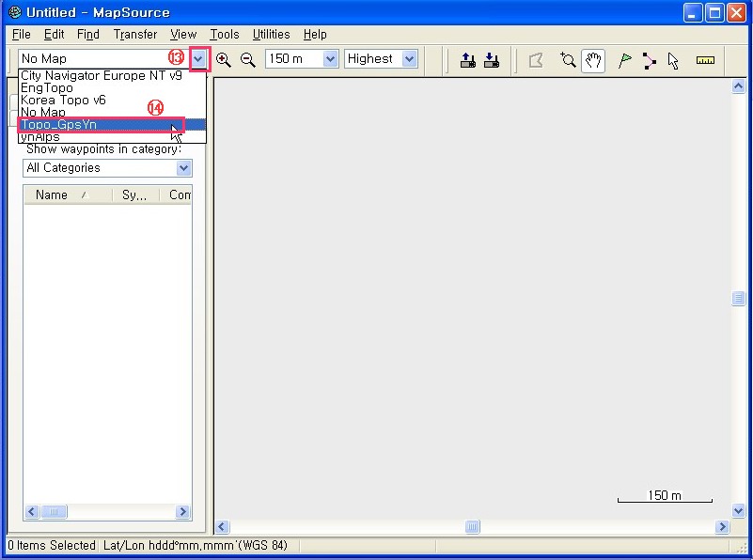The image size is (753, 560).
Task: Click the Send To Device icon
Action: 468,60
